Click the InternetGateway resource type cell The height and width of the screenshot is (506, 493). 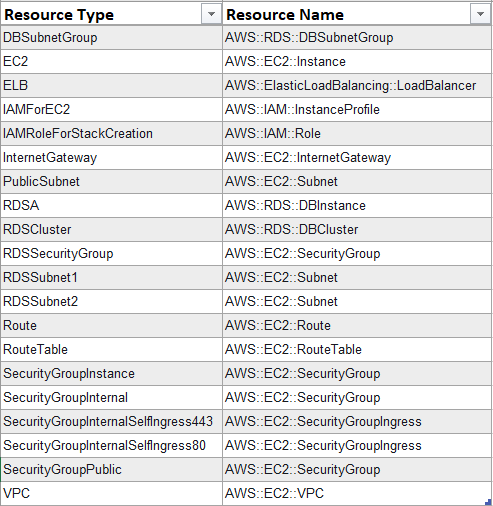pyautogui.click(x=111, y=158)
